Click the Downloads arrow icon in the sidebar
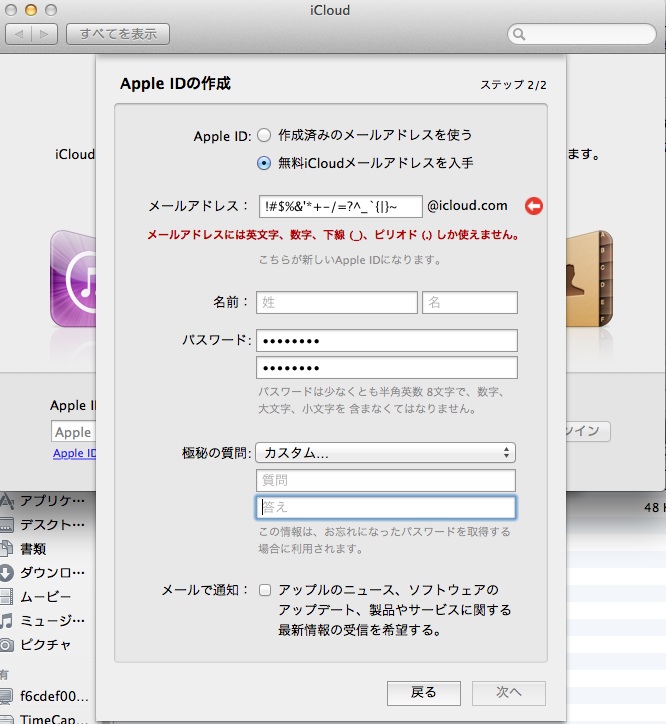 [x=6, y=573]
